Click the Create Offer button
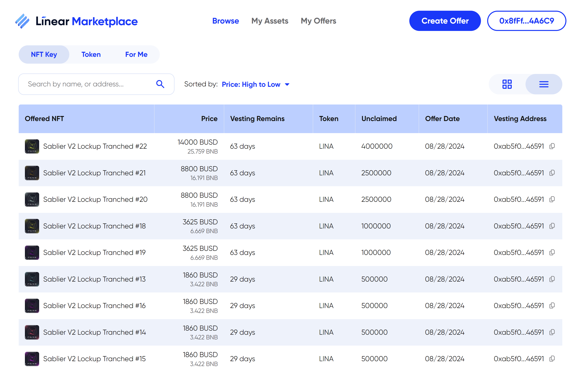The width and height of the screenshot is (588, 367). [x=445, y=21]
